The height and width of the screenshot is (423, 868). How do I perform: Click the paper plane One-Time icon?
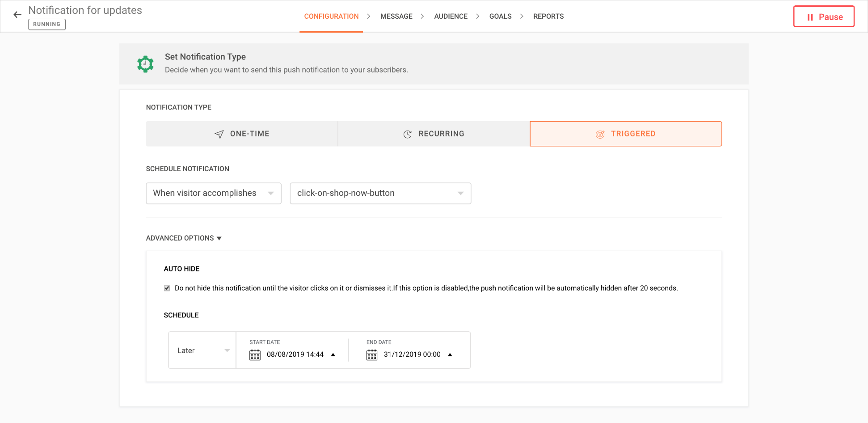pos(219,134)
